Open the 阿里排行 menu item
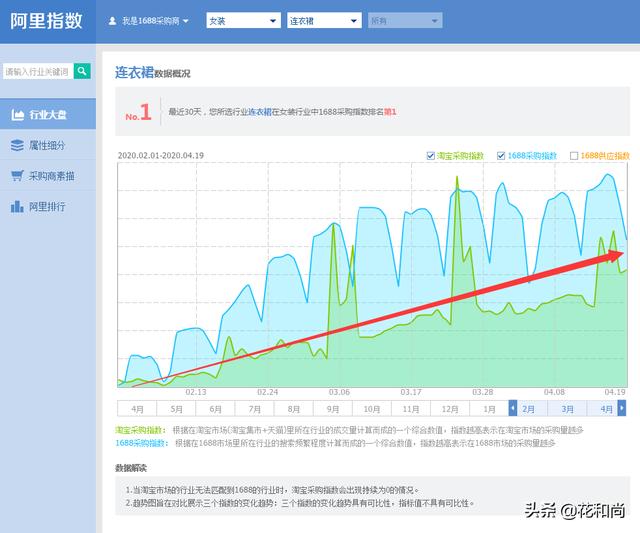The image size is (640, 533). pos(48,207)
